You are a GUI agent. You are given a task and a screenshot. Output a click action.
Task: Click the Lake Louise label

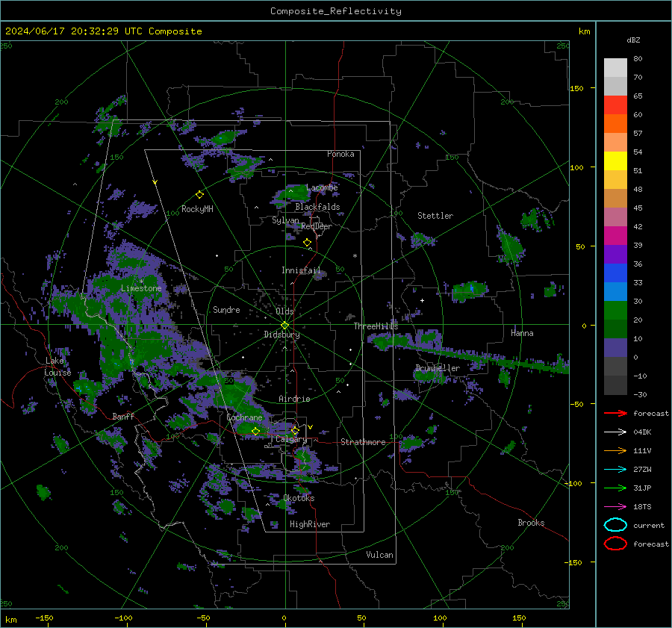[57, 367]
